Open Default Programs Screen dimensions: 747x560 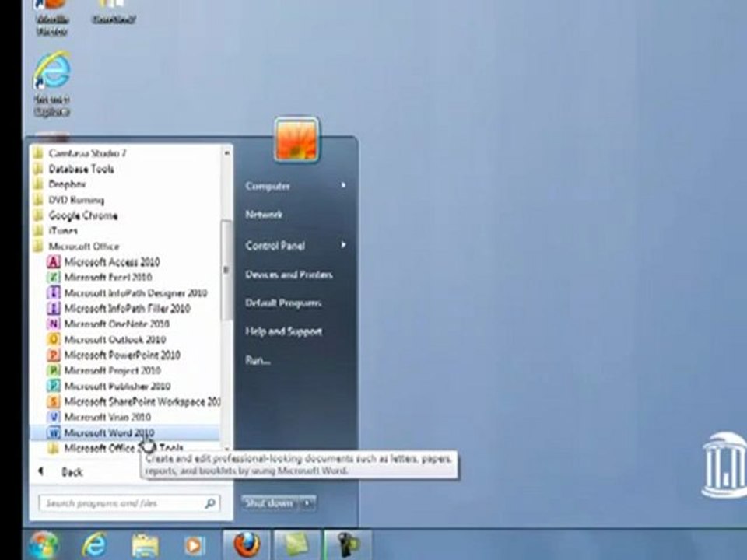pyautogui.click(x=283, y=303)
